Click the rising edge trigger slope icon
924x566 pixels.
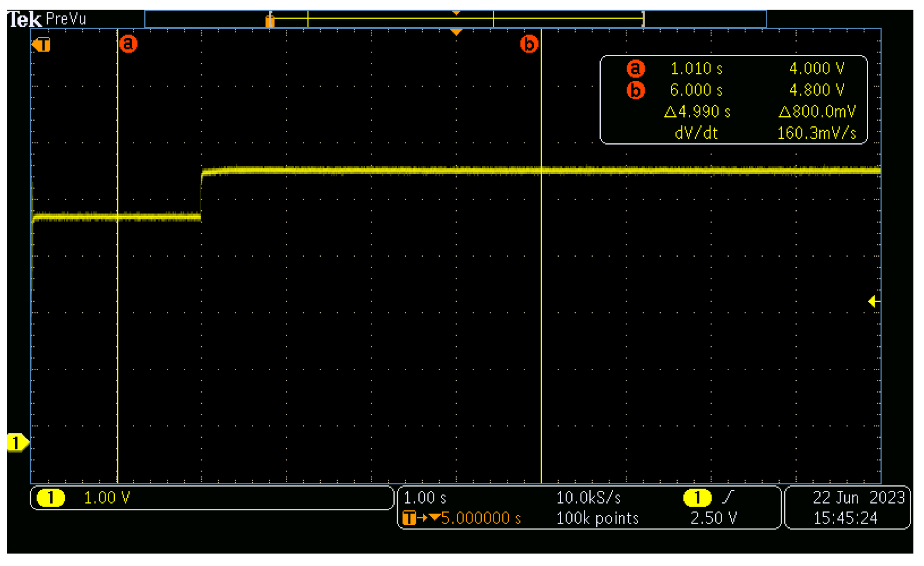728,497
